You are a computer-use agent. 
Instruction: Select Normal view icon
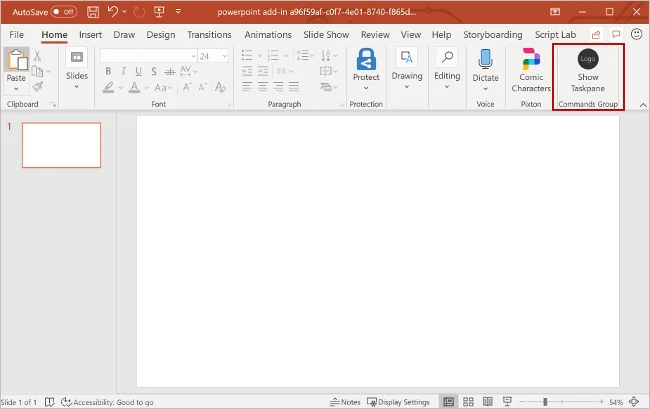click(x=449, y=402)
